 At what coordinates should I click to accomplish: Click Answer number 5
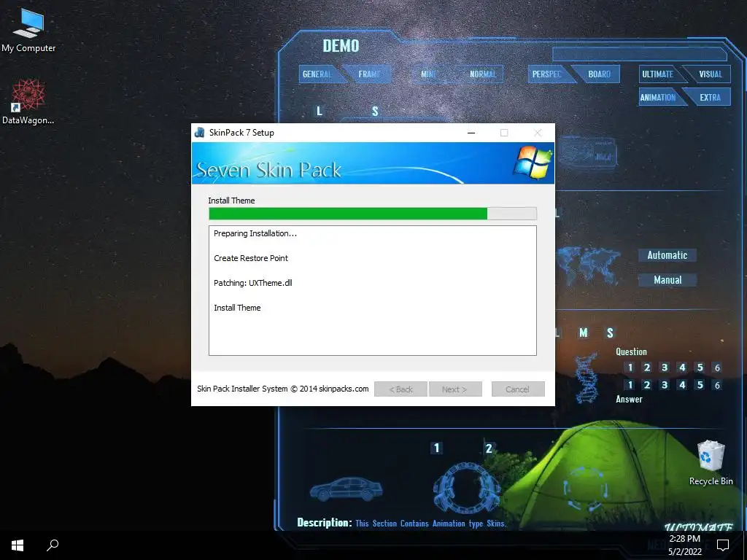point(700,385)
